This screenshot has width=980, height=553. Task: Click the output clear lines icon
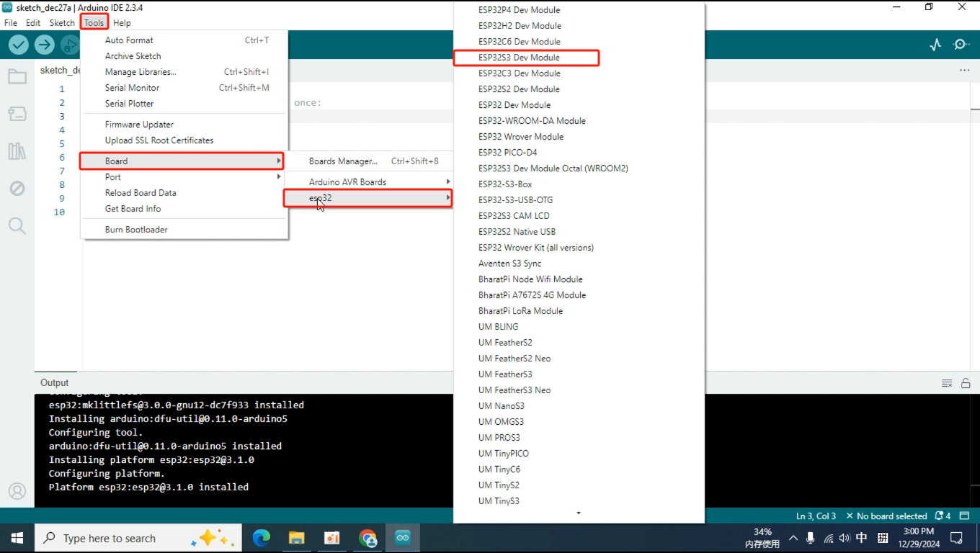coord(947,383)
